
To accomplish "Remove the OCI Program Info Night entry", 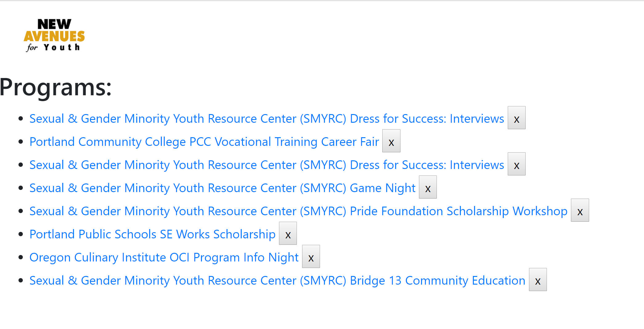I will click(311, 257).
